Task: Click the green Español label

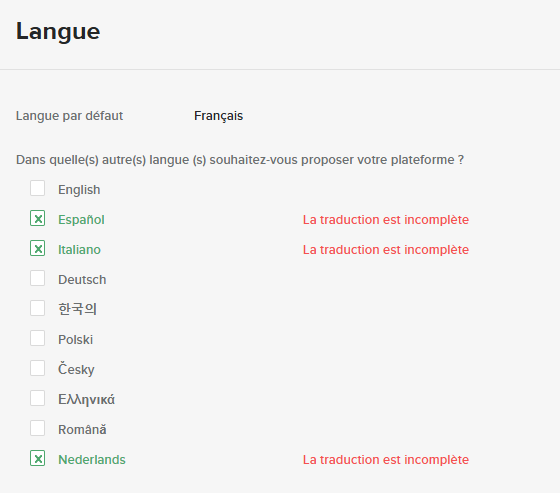Action: coord(81,220)
